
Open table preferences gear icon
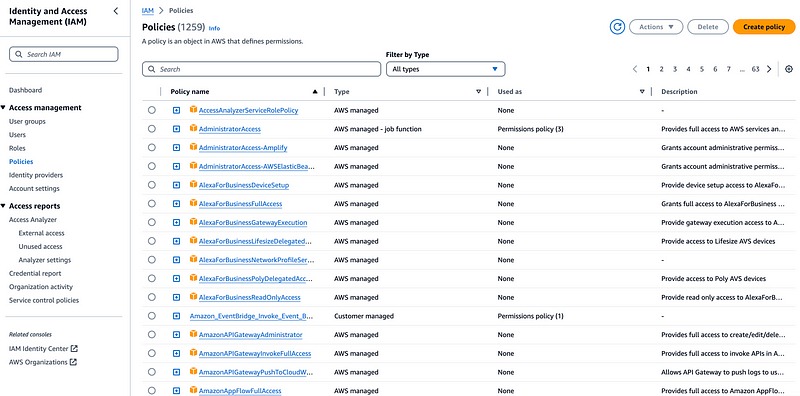point(789,69)
